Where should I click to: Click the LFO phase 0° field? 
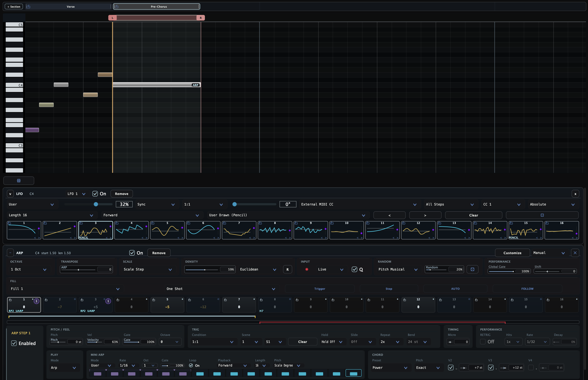point(288,204)
